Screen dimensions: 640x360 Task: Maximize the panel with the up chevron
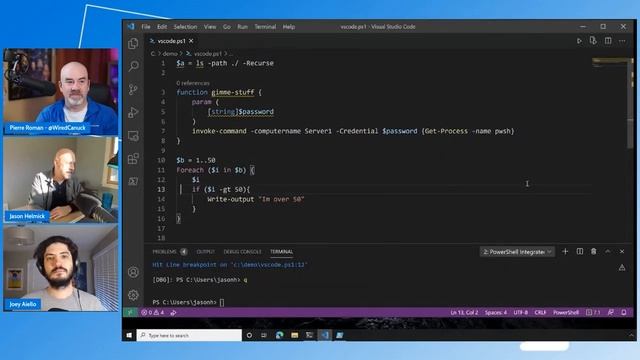pos(608,251)
